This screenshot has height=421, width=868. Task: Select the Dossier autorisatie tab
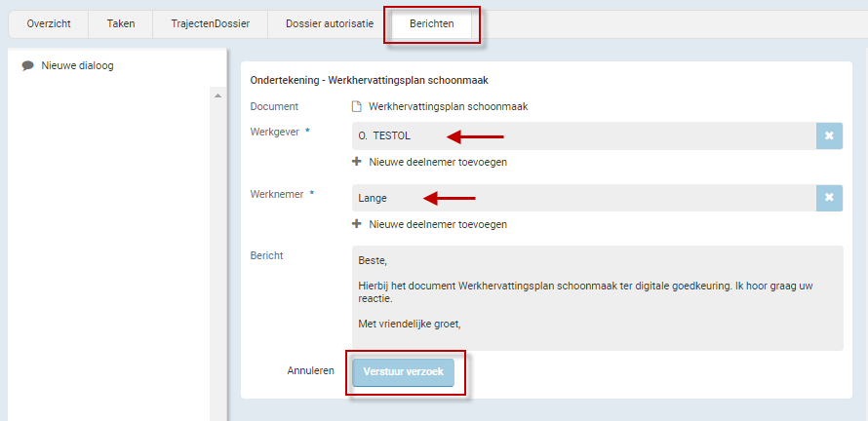[330, 23]
